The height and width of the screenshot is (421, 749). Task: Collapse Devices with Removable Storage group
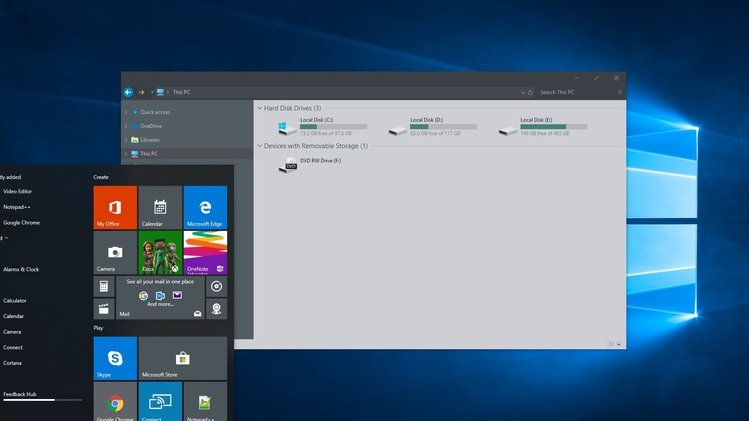pos(260,146)
